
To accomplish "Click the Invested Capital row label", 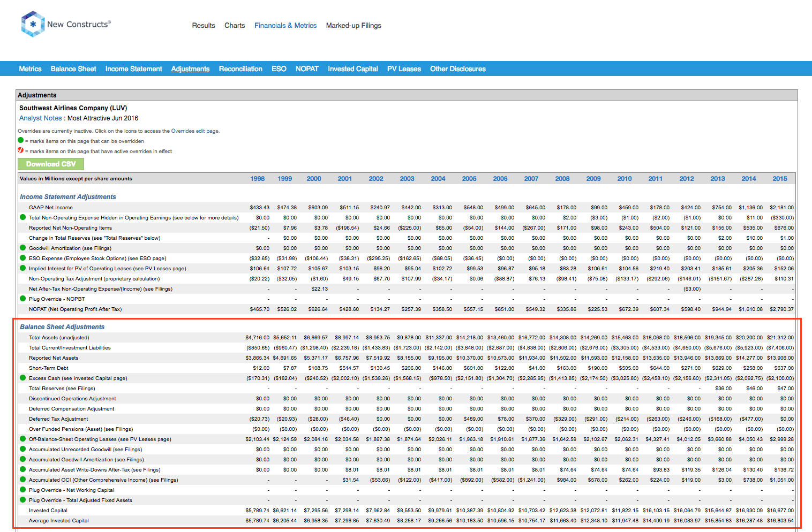I will pyautogui.click(x=48, y=511).
